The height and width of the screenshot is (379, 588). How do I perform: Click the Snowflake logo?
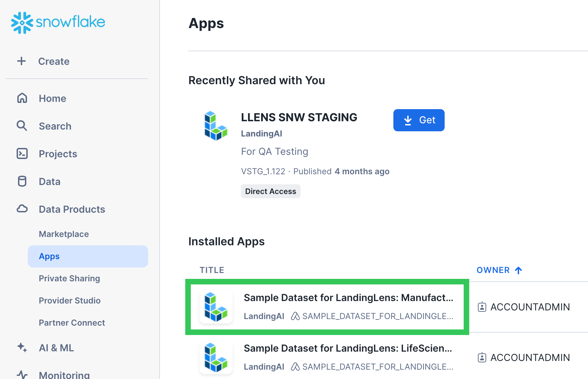coord(58,23)
